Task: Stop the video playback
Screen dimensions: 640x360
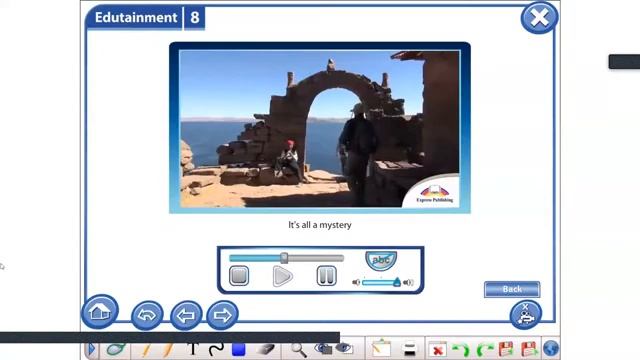Action: (x=239, y=276)
